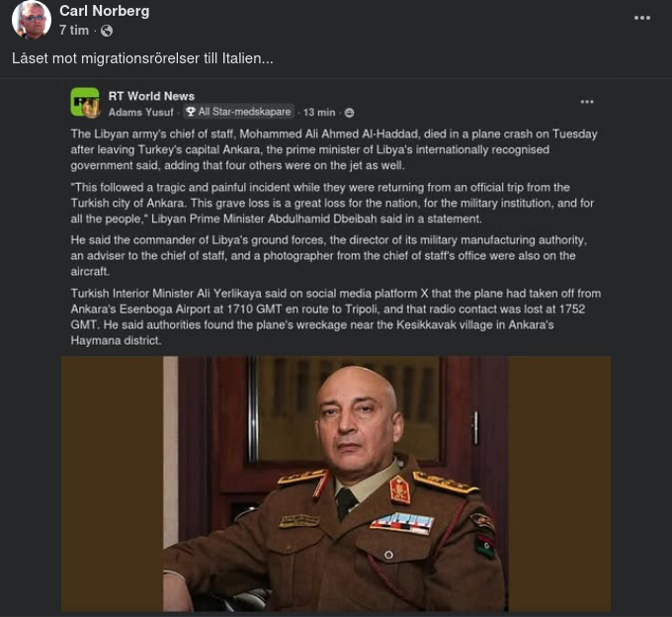Click the globe icon beside '13 min'

[349, 113]
